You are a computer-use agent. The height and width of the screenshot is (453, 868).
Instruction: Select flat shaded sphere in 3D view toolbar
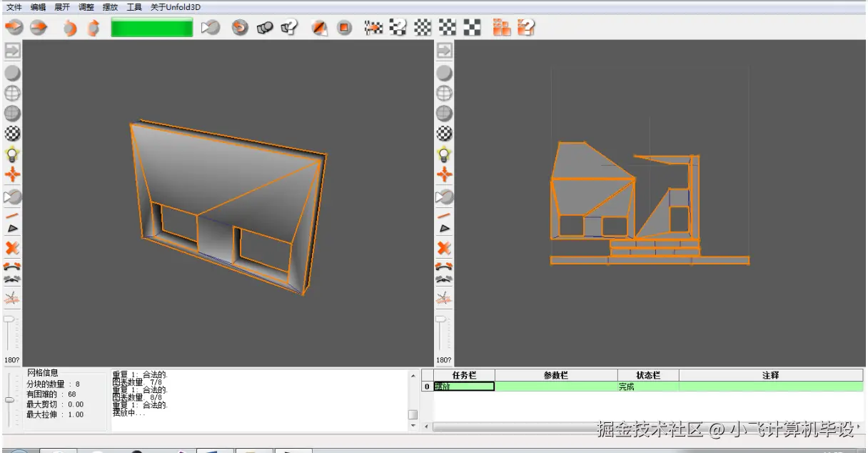(x=13, y=73)
